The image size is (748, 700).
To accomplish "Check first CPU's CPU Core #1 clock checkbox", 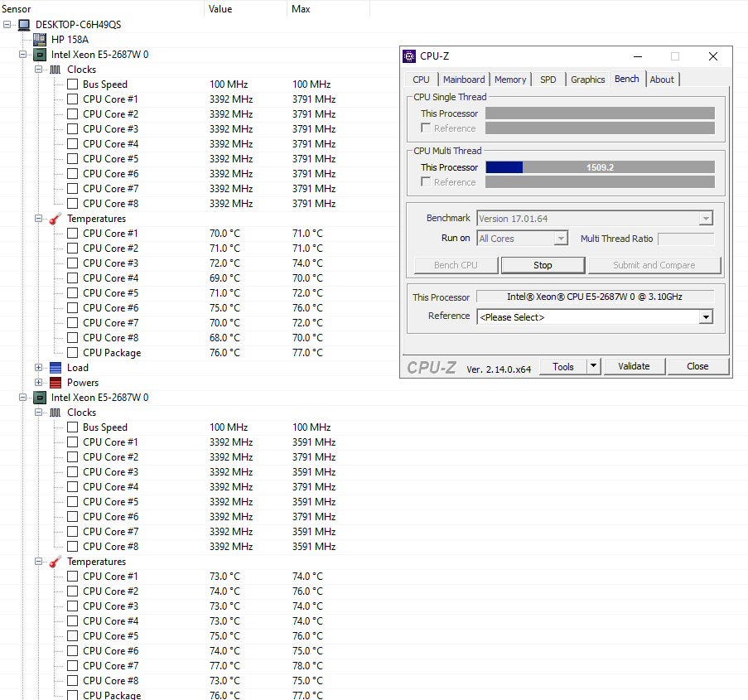I will click(x=73, y=99).
